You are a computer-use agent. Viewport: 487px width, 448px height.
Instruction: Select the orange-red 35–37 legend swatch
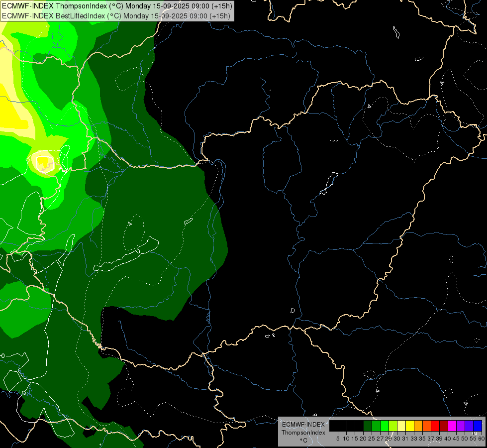(x=427, y=426)
